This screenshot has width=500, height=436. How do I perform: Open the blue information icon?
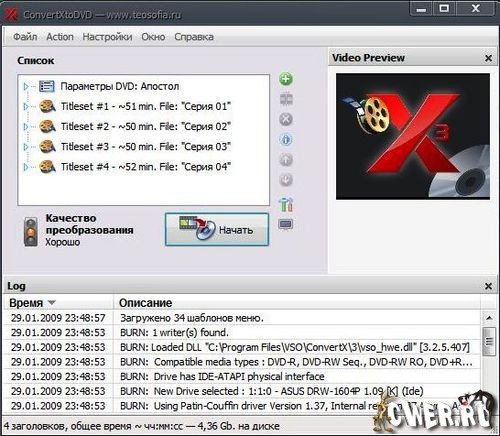[286, 140]
